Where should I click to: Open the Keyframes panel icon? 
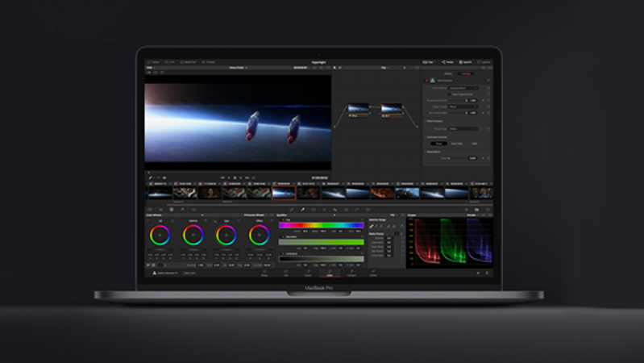[466, 210]
